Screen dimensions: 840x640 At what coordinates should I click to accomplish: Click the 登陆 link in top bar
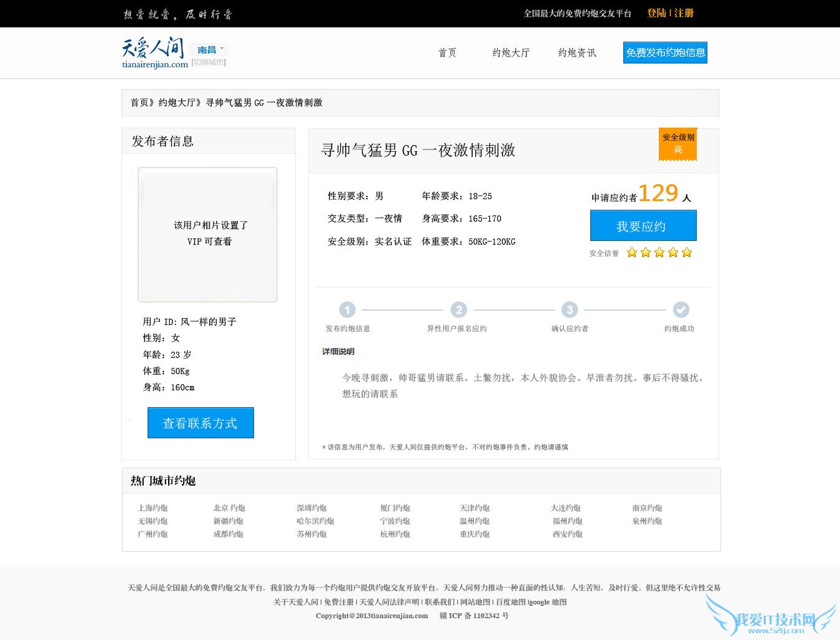pyautogui.click(x=656, y=13)
